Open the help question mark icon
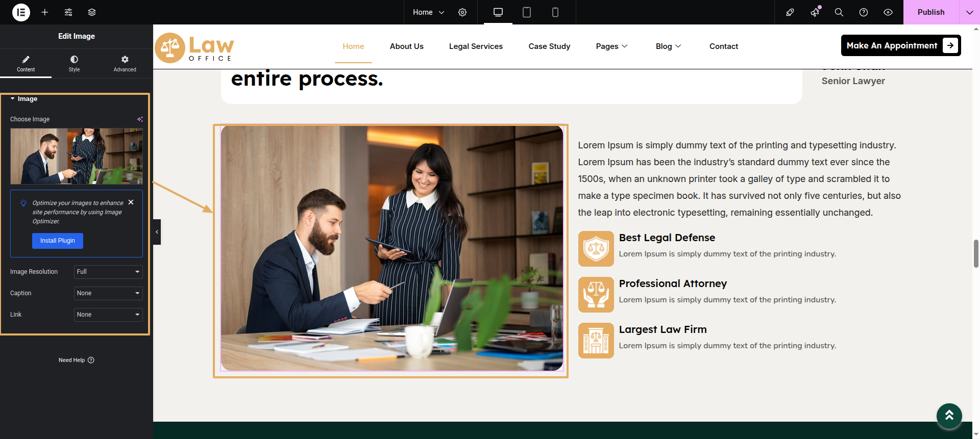The width and height of the screenshot is (980, 439). coord(864,12)
